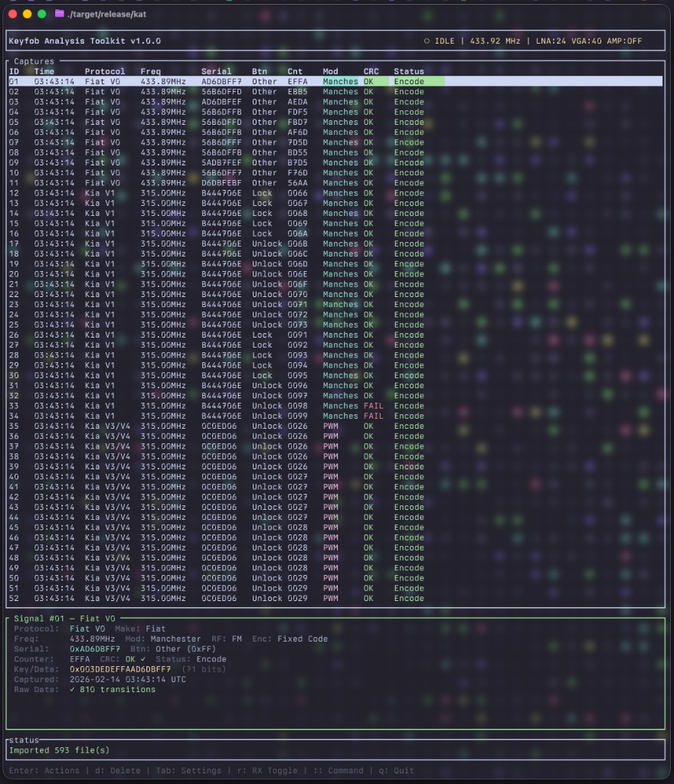
Task: Click the Captured timestamp 2026-02-14 03:43:14 UTC
Action: pyautogui.click(x=127, y=680)
